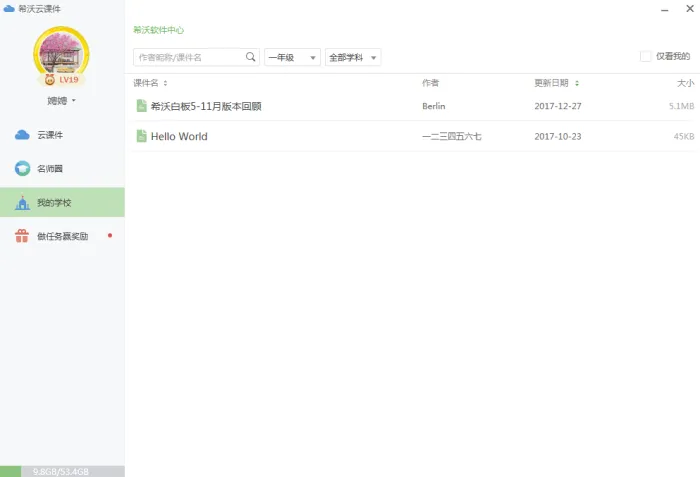Click the LV19 level badge

coord(61,80)
